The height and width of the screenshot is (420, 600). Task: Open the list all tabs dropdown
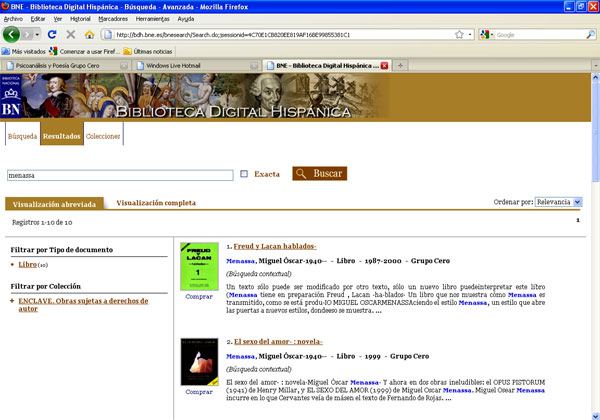pos(595,66)
